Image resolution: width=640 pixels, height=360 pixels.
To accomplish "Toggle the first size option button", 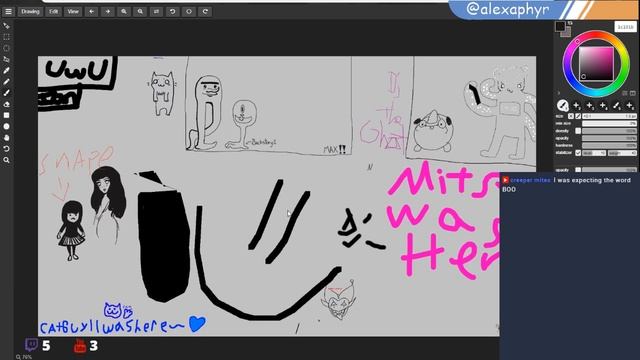I will click(x=571, y=116).
